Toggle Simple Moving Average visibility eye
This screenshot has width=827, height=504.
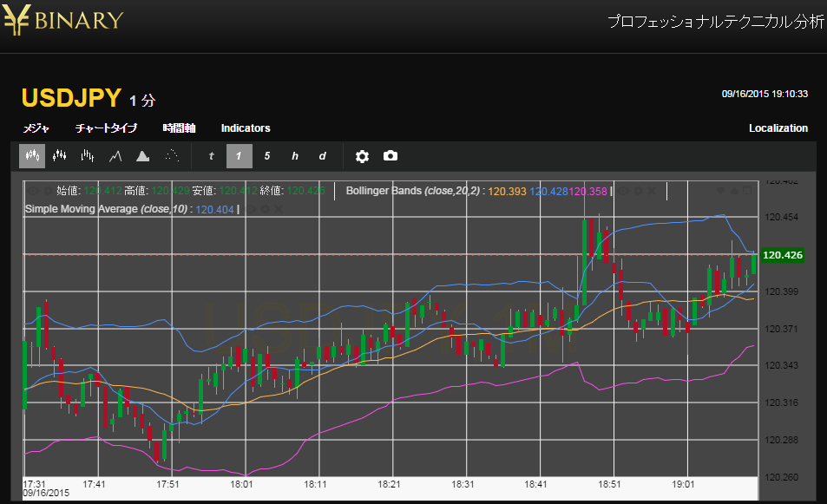pos(251,209)
